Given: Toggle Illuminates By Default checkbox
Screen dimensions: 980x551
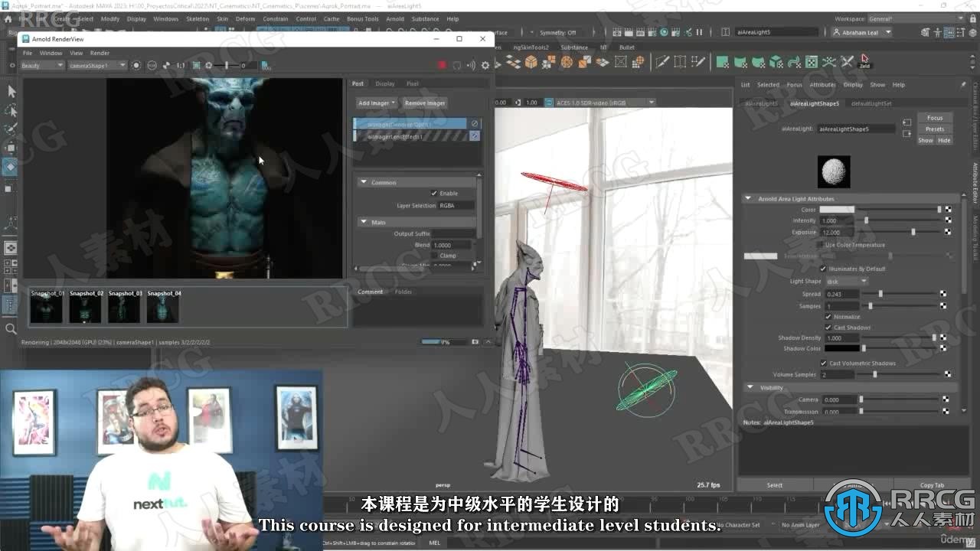Looking at the screenshot, I should (823, 269).
